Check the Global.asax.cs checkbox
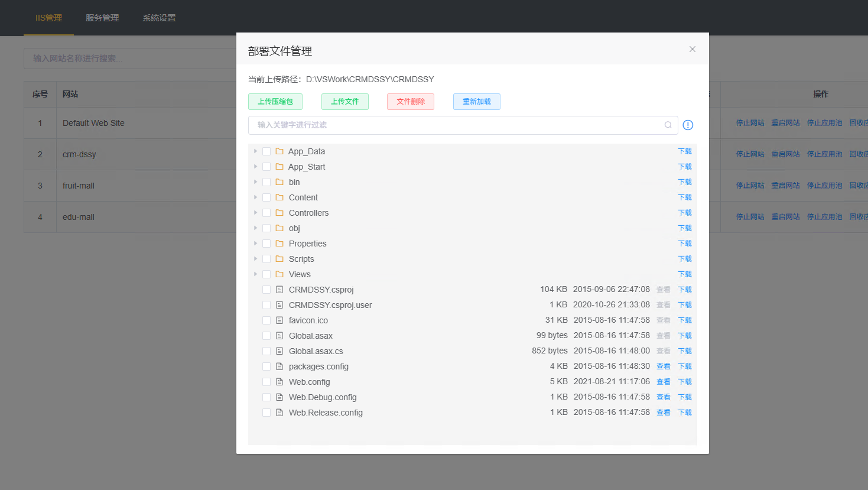868x490 pixels. point(266,351)
